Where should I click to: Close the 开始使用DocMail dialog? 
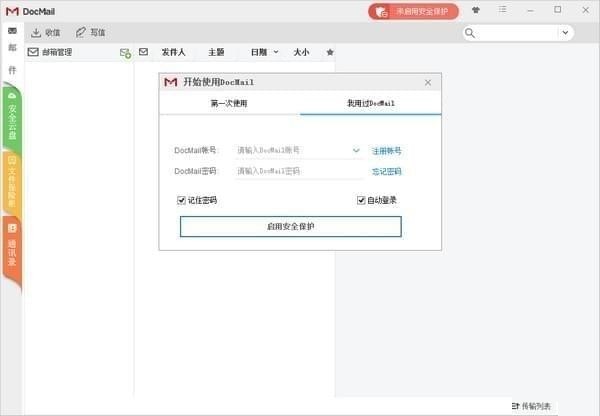(x=428, y=82)
